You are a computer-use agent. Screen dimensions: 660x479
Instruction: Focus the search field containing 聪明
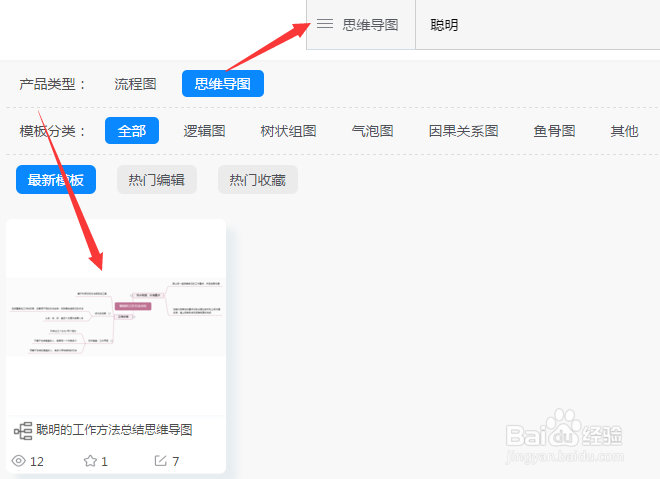click(538, 25)
